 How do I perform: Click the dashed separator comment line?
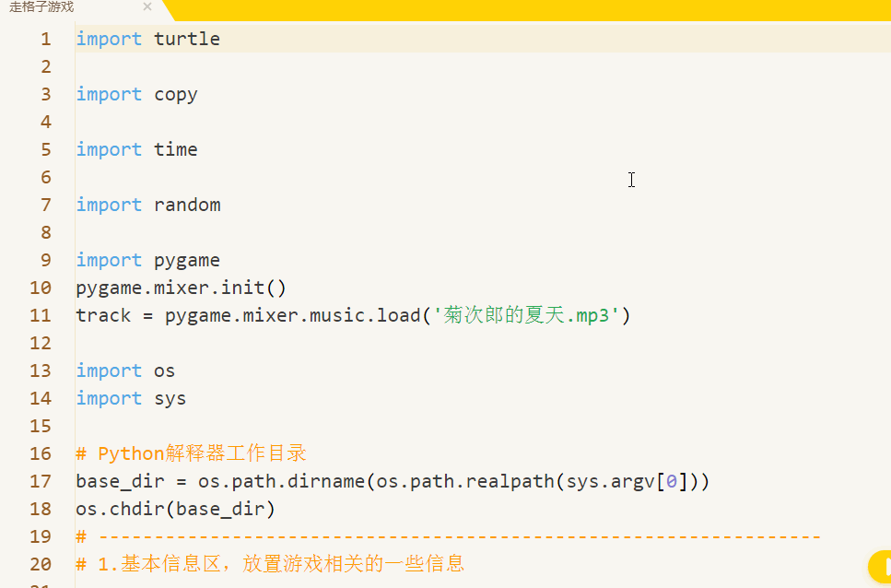pos(449,537)
